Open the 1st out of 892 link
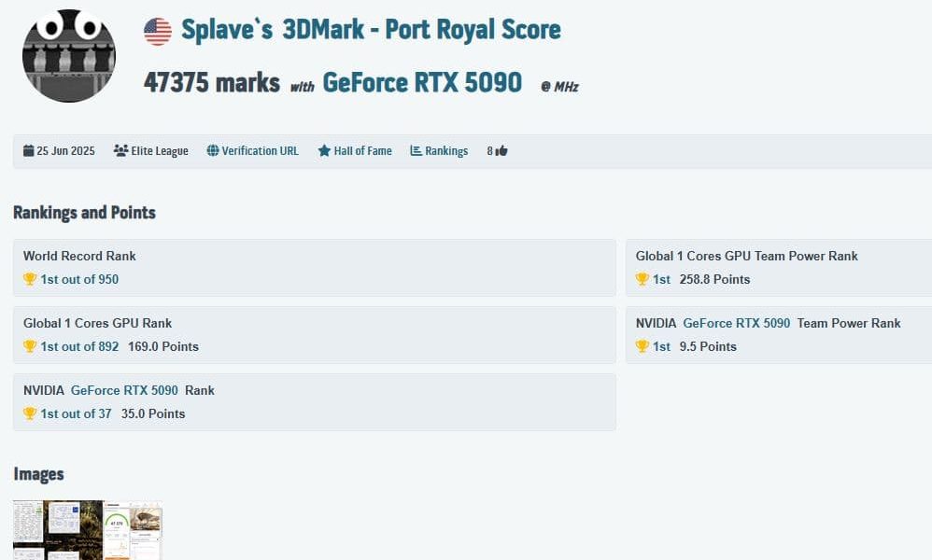The image size is (932, 560). [79, 346]
